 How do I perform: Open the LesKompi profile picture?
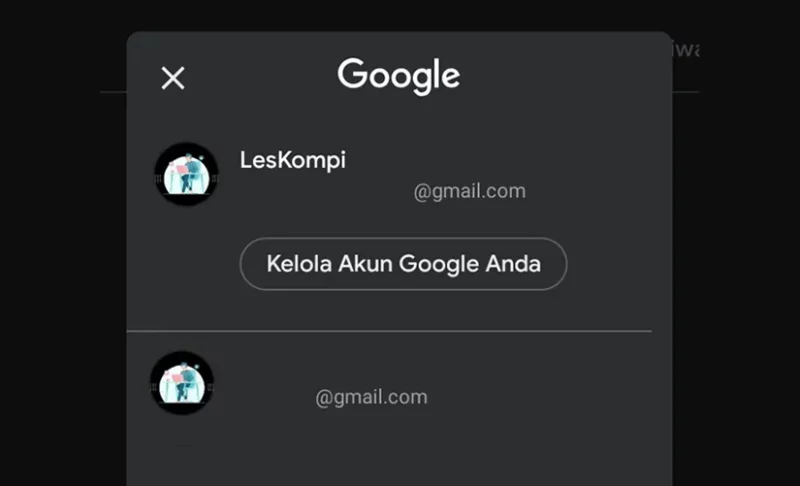coord(186,174)
